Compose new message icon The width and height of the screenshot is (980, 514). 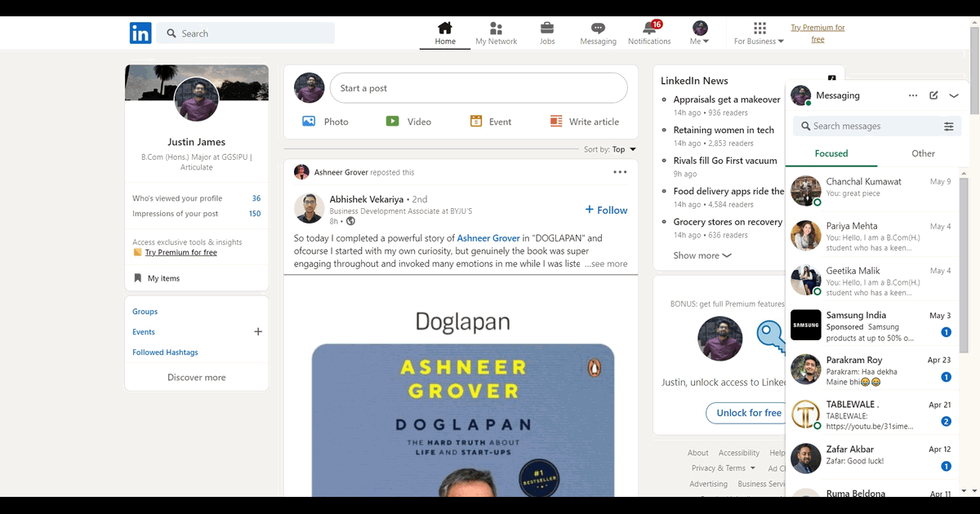[933, 95]
